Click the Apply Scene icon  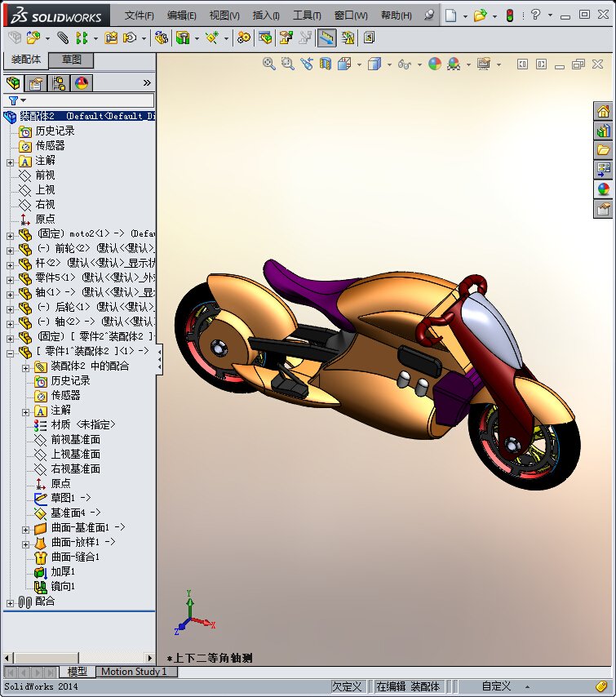[x=454, y=64]
